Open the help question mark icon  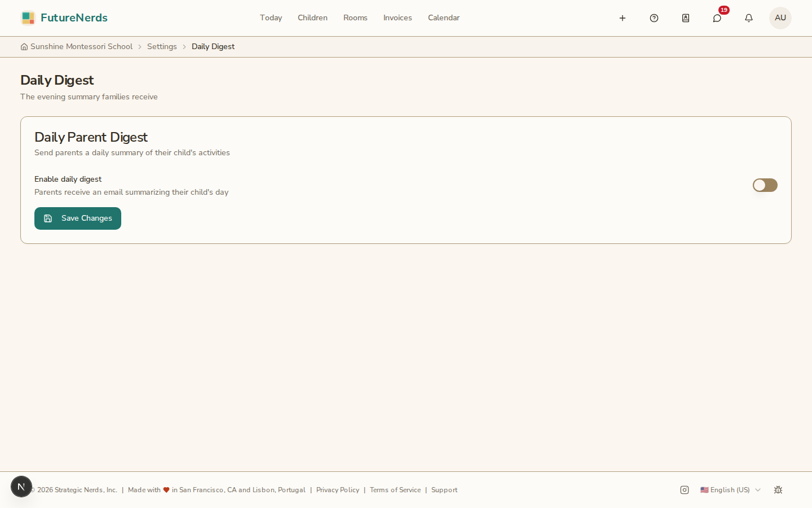coord(654,18)
